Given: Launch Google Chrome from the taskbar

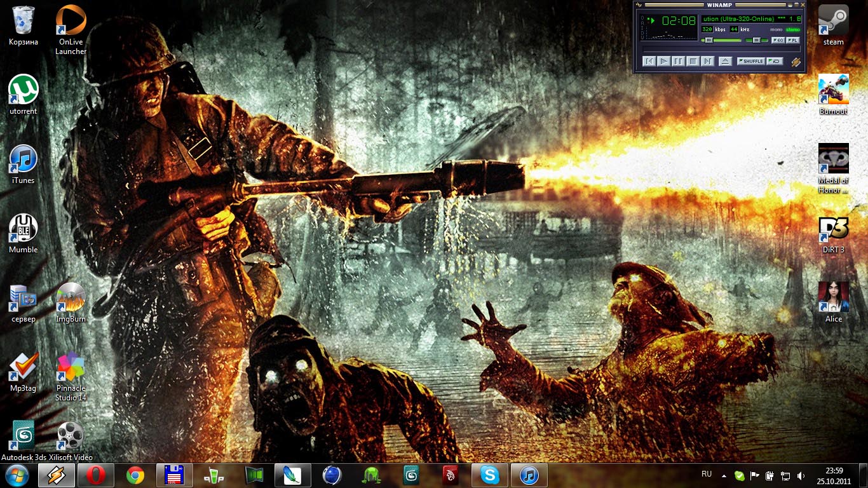Looking at the screenshot, I should [x=135, y=475].
